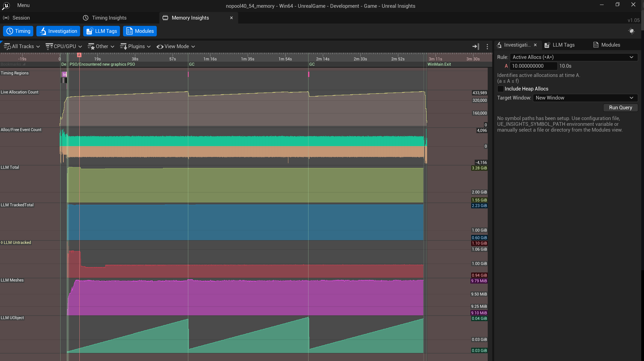644x361 pixels.
Task: Open the CPU/GPU tracks dropdown
Action: pyautogui.click(x=64, y=46)
